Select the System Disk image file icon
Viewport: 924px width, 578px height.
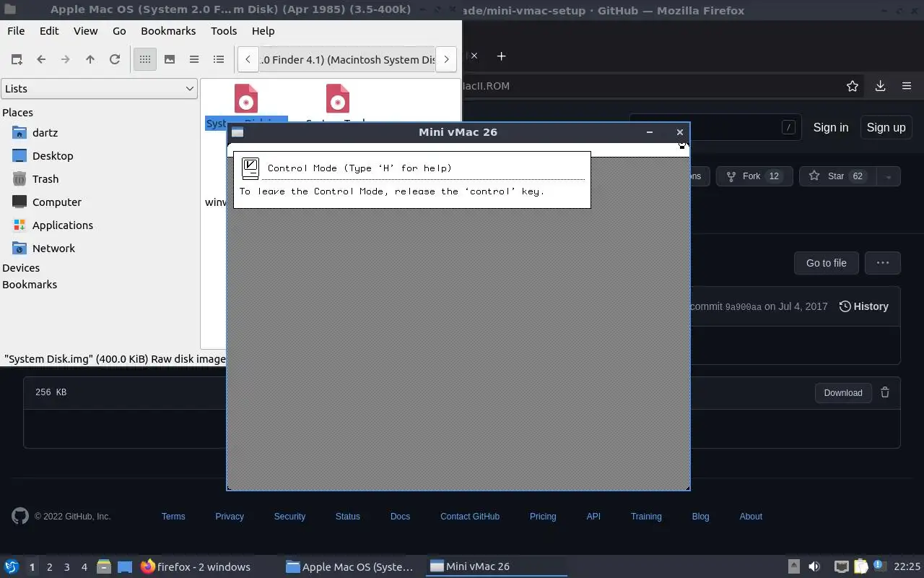pos(246,99)
